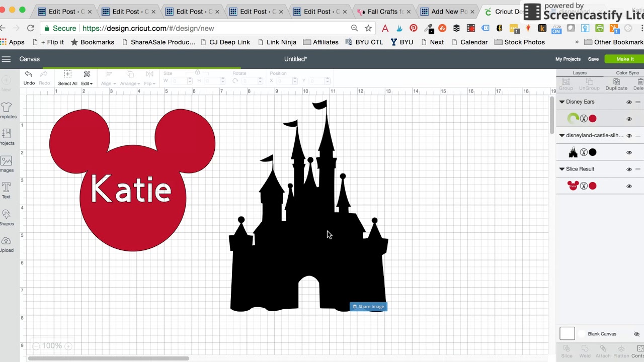Click red color swatch on Slice Result layer
This screenshot has width=644, height=362.
click(593, 186)
